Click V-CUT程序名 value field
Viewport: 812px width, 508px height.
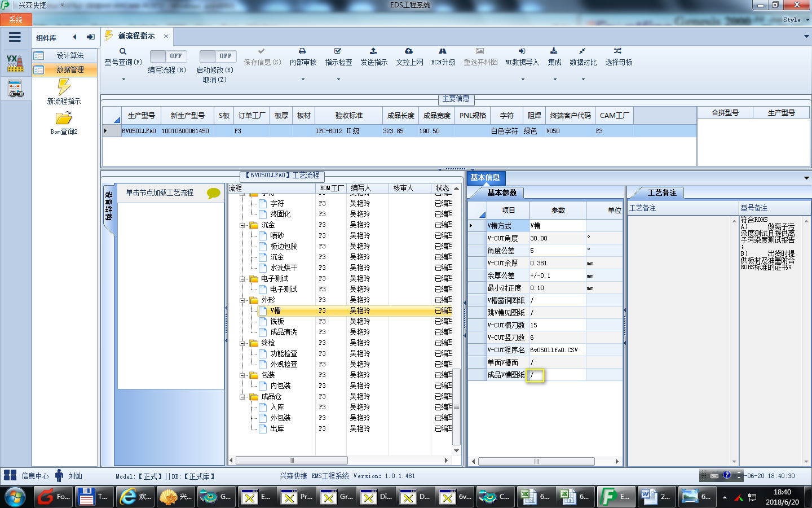tap(558, 350)
